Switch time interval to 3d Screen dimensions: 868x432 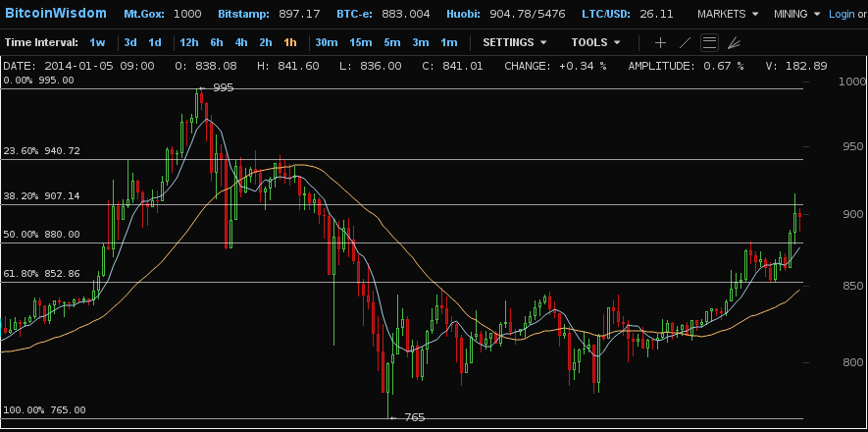[130, 42]
